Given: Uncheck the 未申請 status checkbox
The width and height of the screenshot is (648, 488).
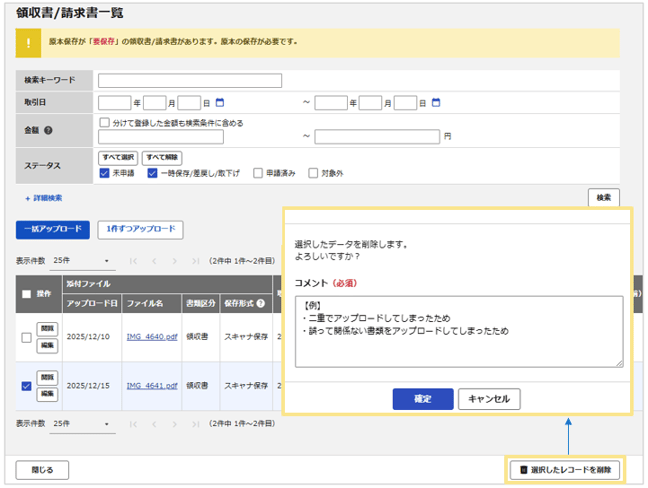Looking at the screenshot, I should click(x=105, y=173).
